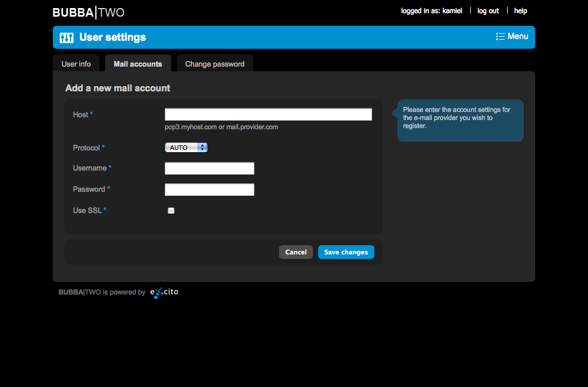The width and height of the screenshot is (588, 387).
Task: Click the Password input field
Action: pyautogui.click(x=209, y=189)
